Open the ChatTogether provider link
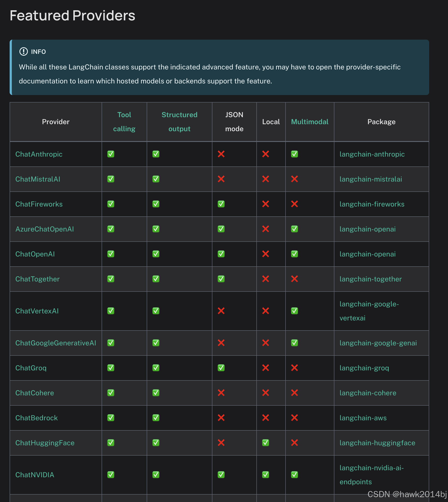Screen dimensions: 448x502 point(37,279)
